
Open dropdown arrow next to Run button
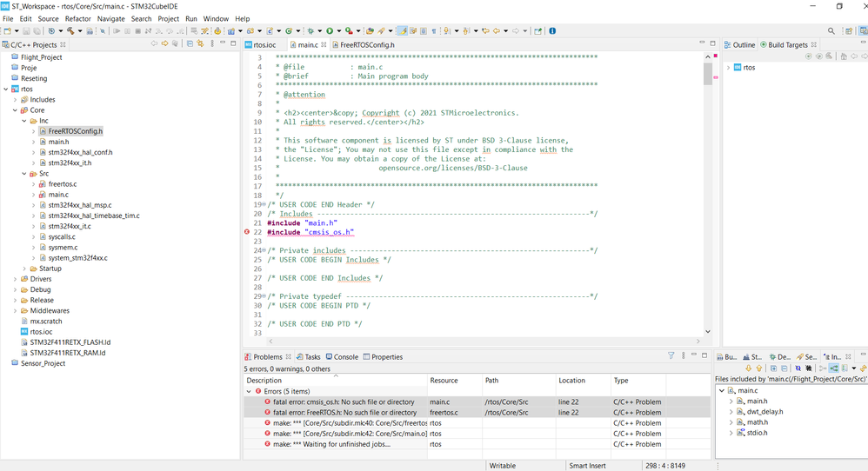pos(339,31)
